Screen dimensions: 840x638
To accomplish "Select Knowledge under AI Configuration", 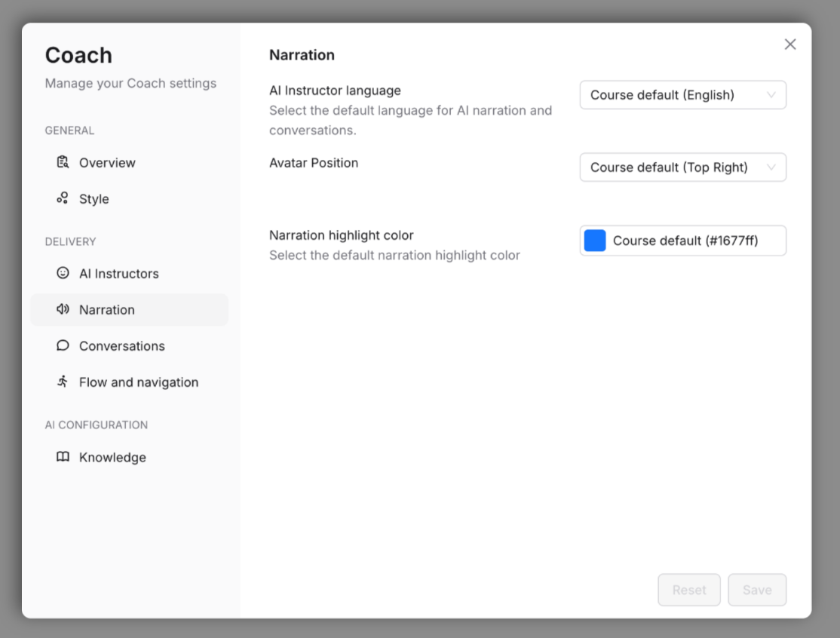I will coord(112,457).
